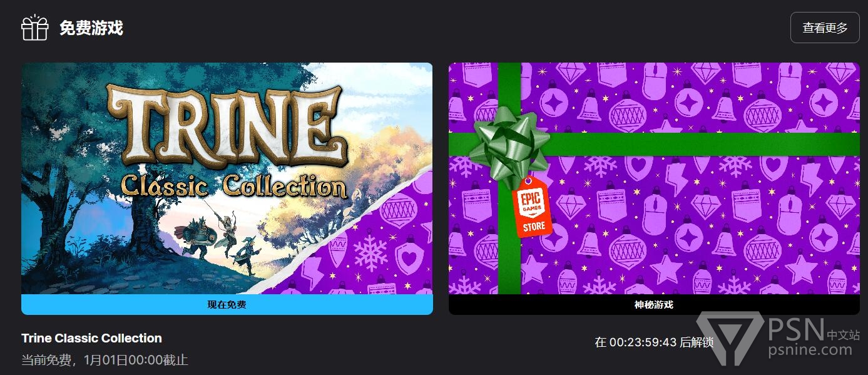
Task: Select the purple mystery game gift thumbnail
Action: (x=654, y=178)
